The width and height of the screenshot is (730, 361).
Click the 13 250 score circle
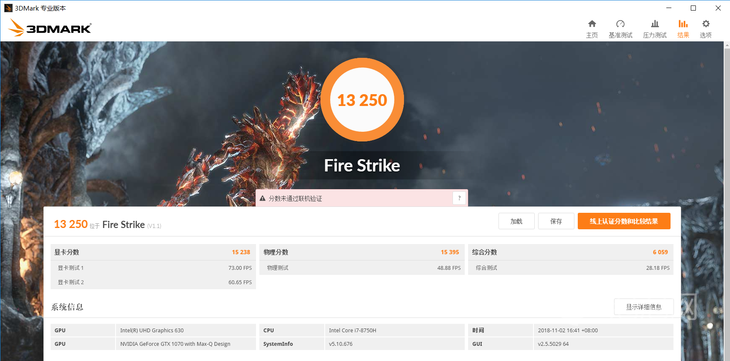coord(362,100)
